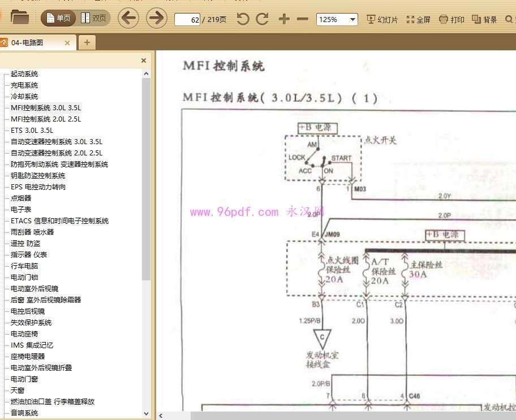Open bookmark 遥控 防盗
The image size is (516, 420).
25,244
